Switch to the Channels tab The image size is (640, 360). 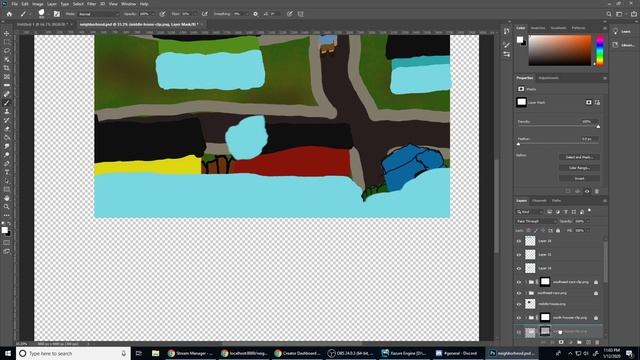click(539, 201)
